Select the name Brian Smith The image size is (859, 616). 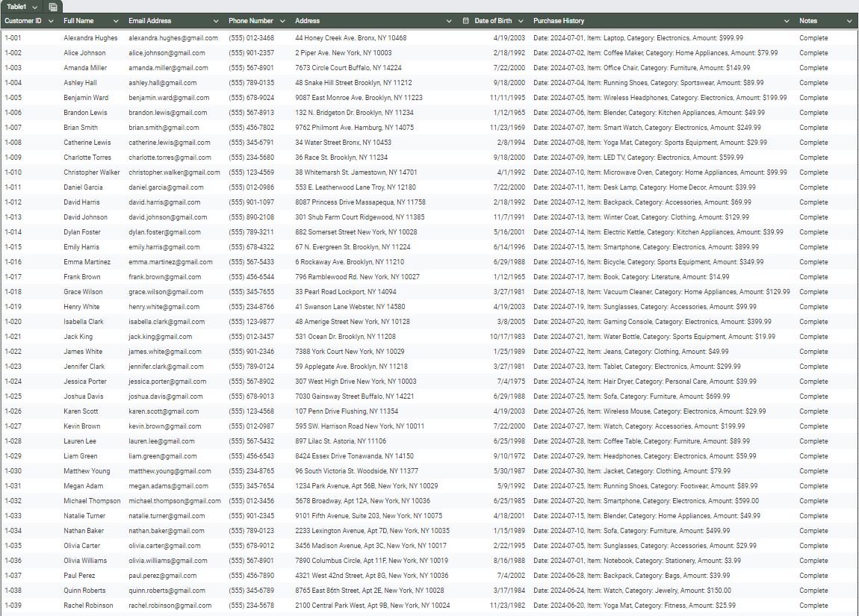tap(81, 128)
